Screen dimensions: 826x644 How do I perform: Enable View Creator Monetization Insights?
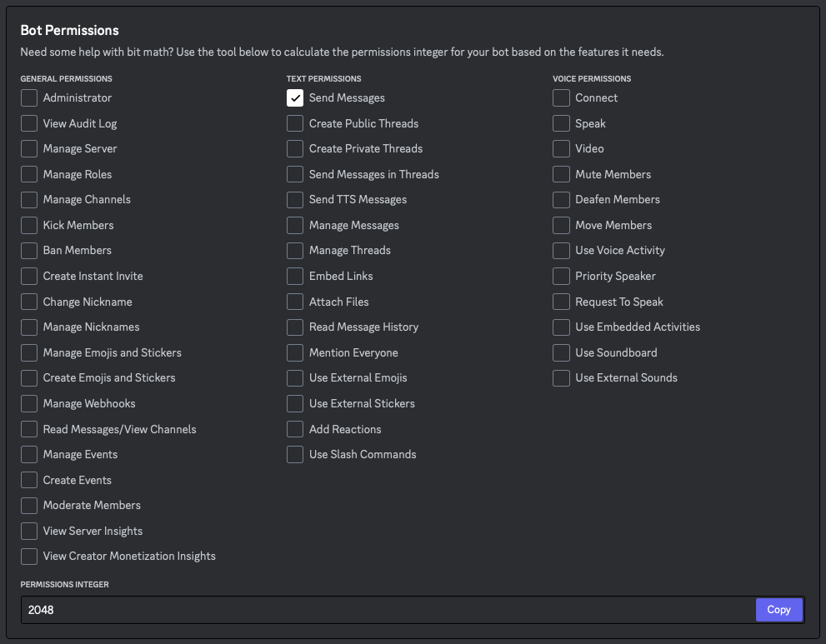[x=29, y=556]
